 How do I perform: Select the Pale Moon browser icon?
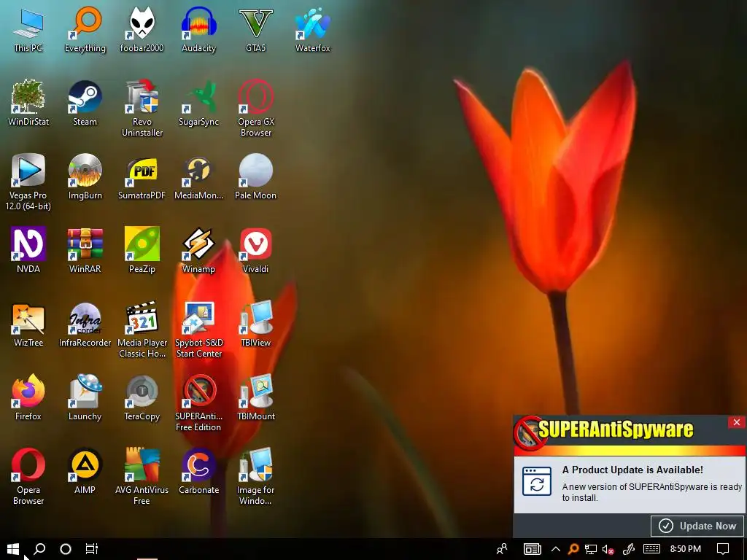tap(256, 176)
